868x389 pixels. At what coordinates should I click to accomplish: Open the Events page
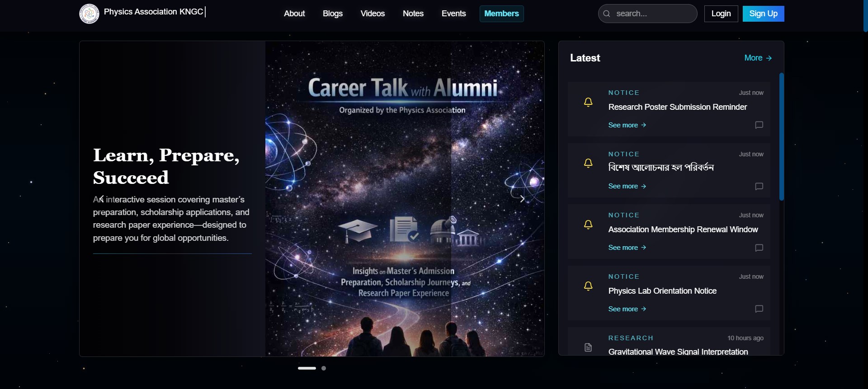pos(453,14)
